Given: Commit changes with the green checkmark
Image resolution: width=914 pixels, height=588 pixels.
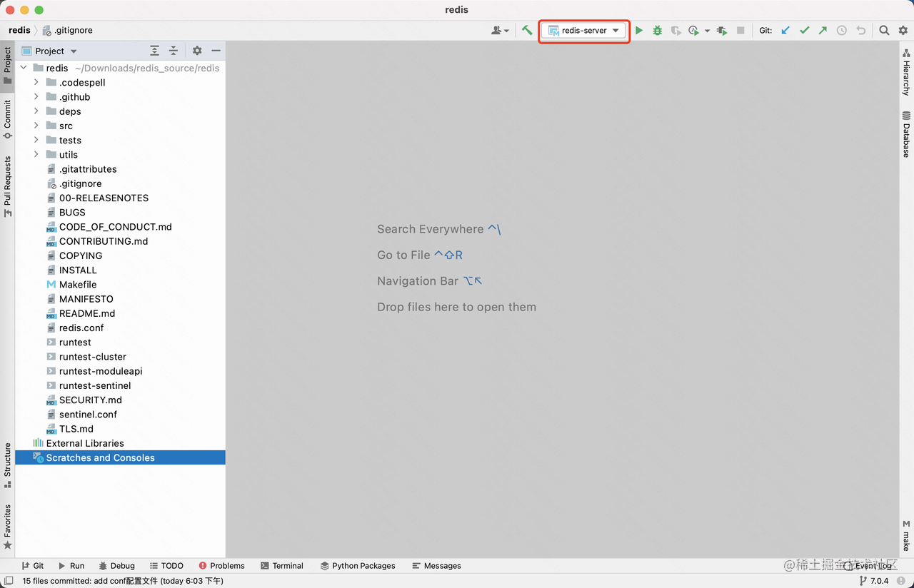Looking at the screenshot, I should (x=805, y=31).
